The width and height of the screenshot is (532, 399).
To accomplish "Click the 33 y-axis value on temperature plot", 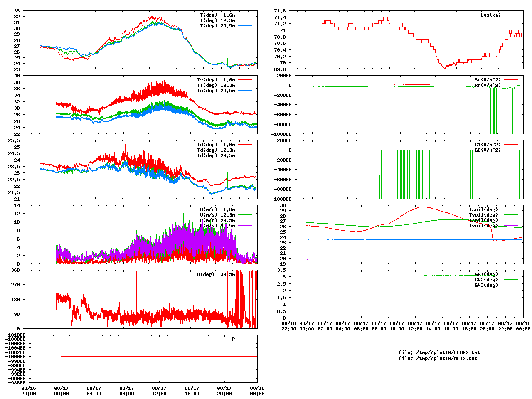I will tap(17, 11).
